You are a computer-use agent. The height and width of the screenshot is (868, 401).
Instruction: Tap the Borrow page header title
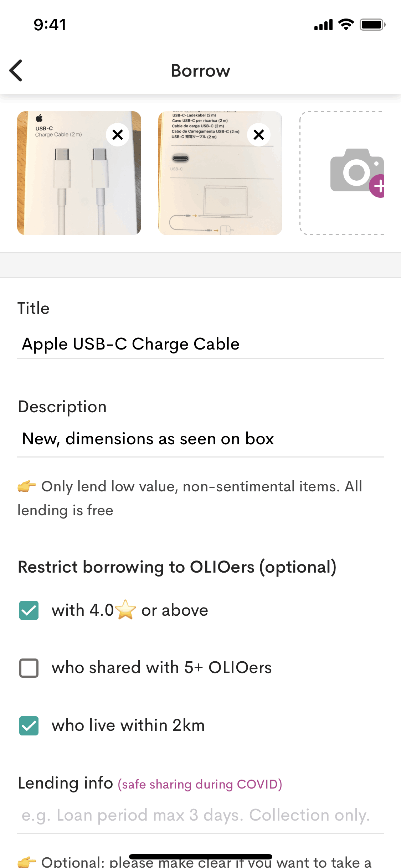(x=200, y=71)
